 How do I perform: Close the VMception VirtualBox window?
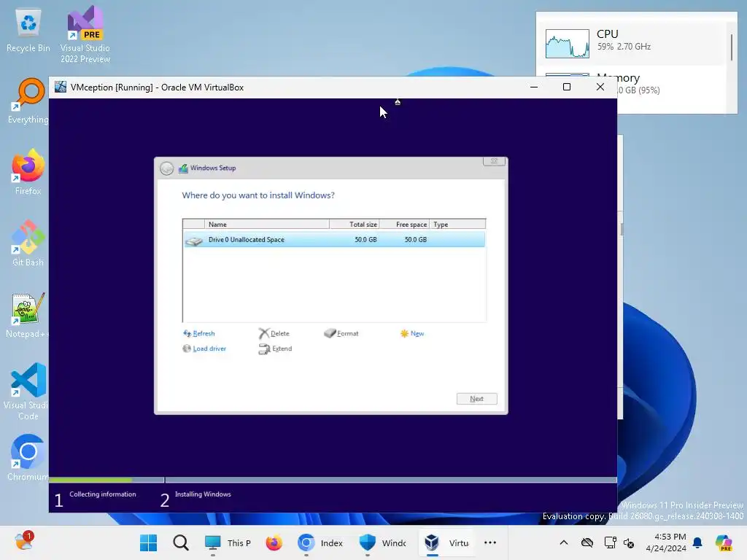(600, 87)
